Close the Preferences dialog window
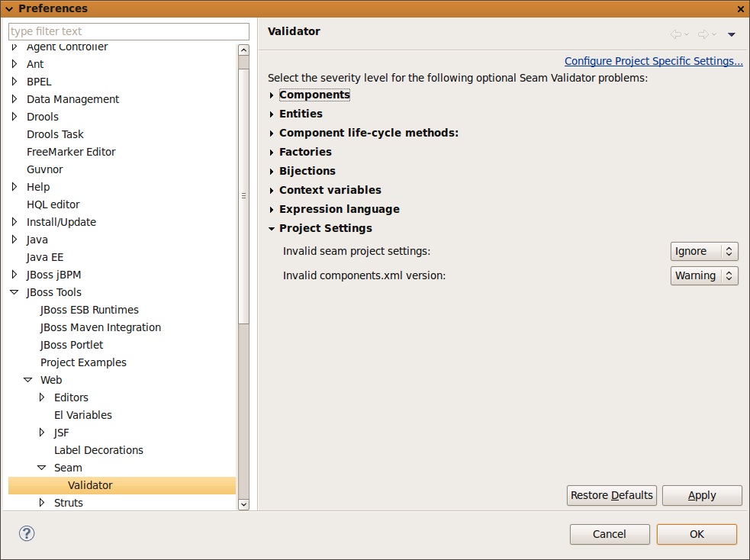 point(741,8)
